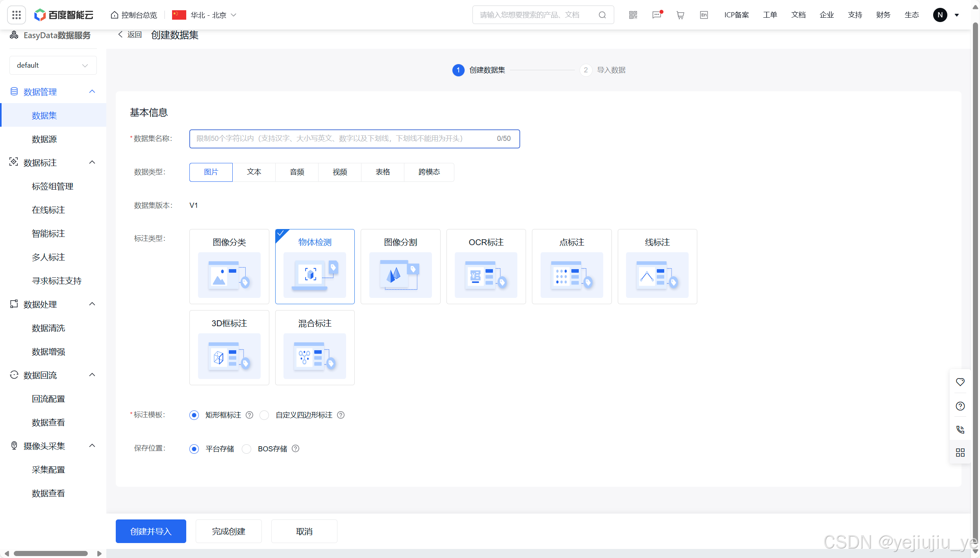Image resolution: width=980 pixels, height=558 pixels.
Task: Open the default project dropdown
Action: (x=53, y=65)
